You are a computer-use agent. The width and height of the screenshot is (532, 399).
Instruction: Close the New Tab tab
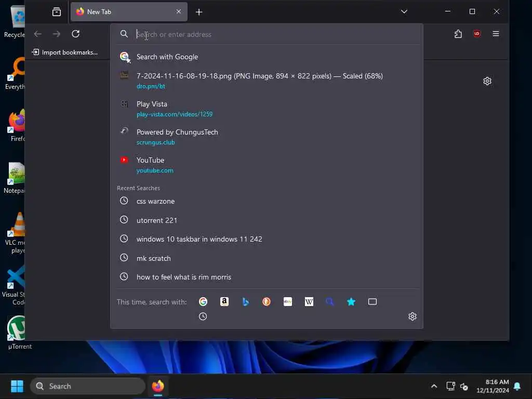[179, 11]
